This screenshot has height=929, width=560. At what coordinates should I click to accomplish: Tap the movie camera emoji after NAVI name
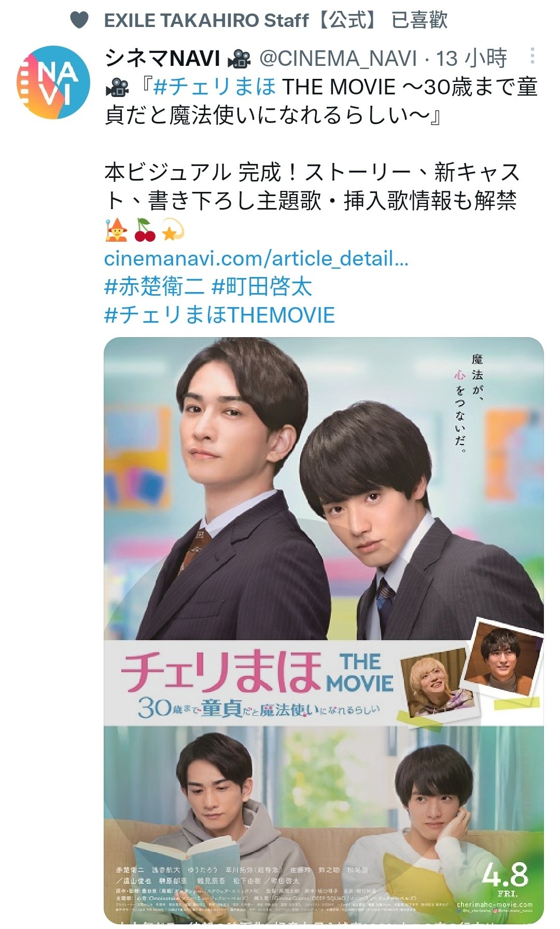(x=239, y=59)
